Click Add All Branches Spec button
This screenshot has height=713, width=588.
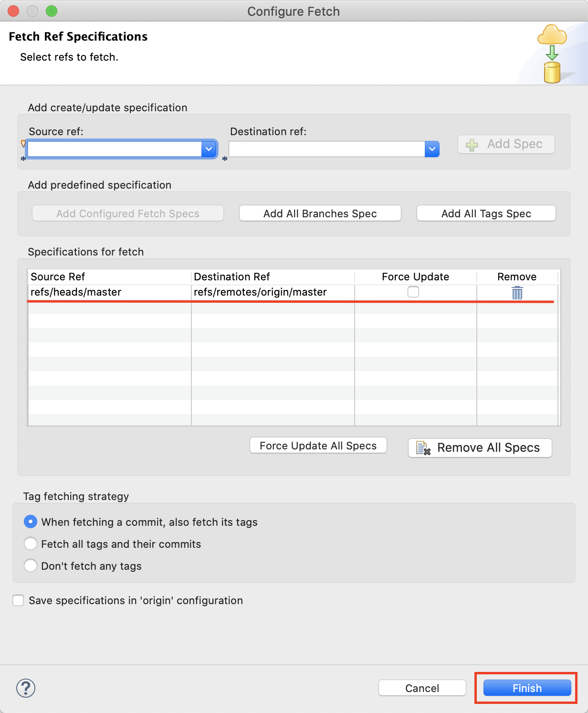point(320,213)
